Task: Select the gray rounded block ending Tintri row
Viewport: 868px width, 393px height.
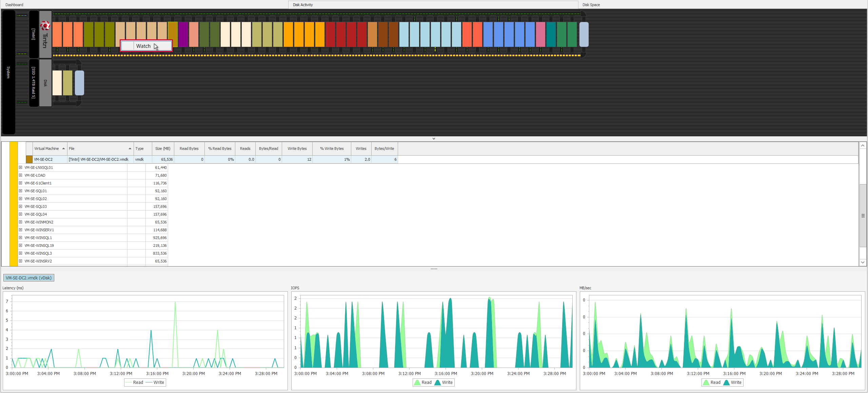Action: click(584, 34)
